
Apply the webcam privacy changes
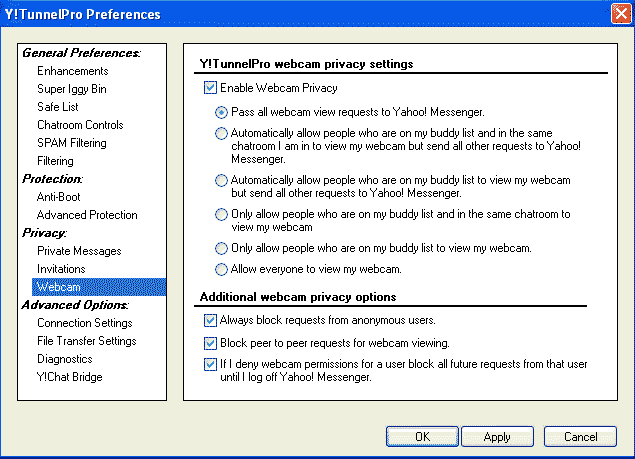pyautogui.click(x=497, y=436)
